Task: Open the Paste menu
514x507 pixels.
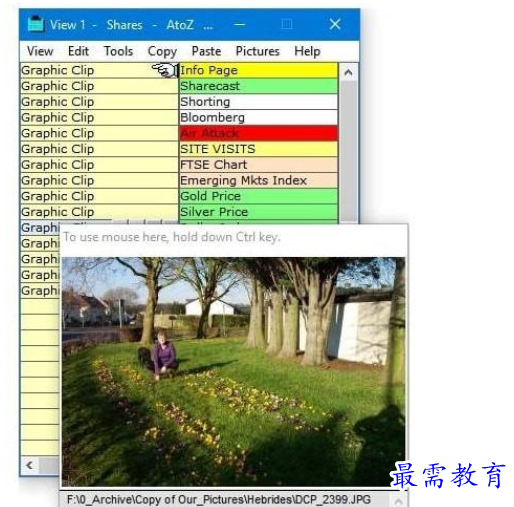Action: pos(206,51)
